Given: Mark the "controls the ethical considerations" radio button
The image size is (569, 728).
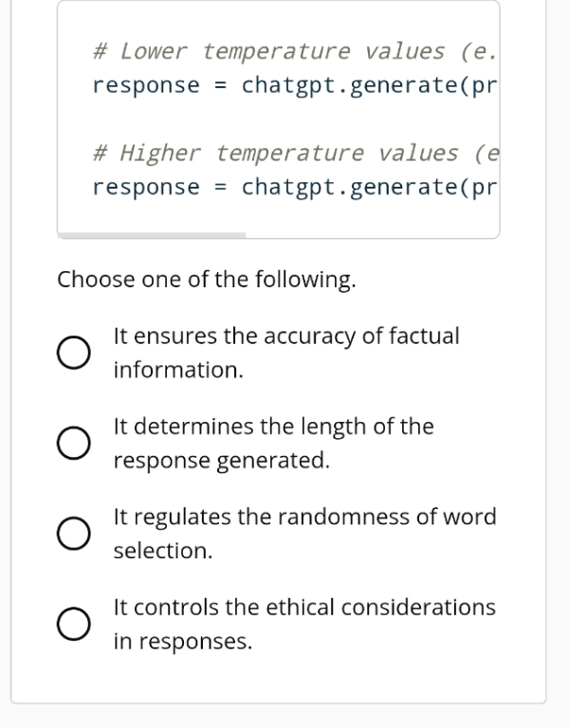Looking at the screenshot, I should click(x=73, y=624).
